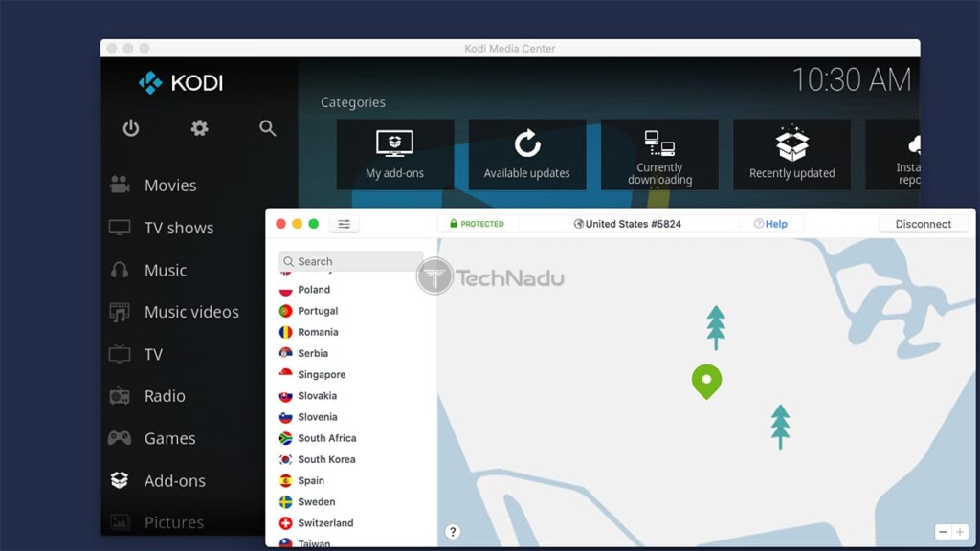
Task: Click the map question mark help icon
Action: (x=453, y=532)
